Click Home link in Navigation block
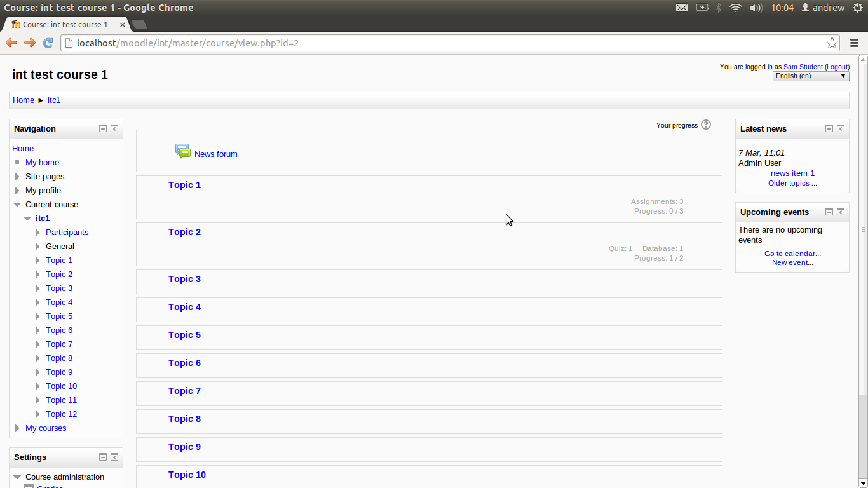 pos(23,149)
